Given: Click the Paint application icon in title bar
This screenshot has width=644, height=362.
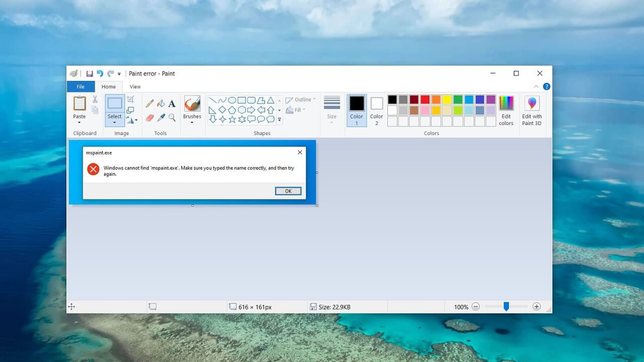Looking at the screenshot, I should (x=74, y=73).
